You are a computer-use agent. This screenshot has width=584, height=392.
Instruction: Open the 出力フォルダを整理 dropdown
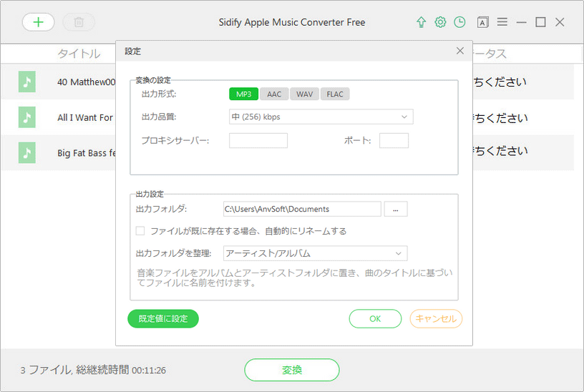(315, 253)
